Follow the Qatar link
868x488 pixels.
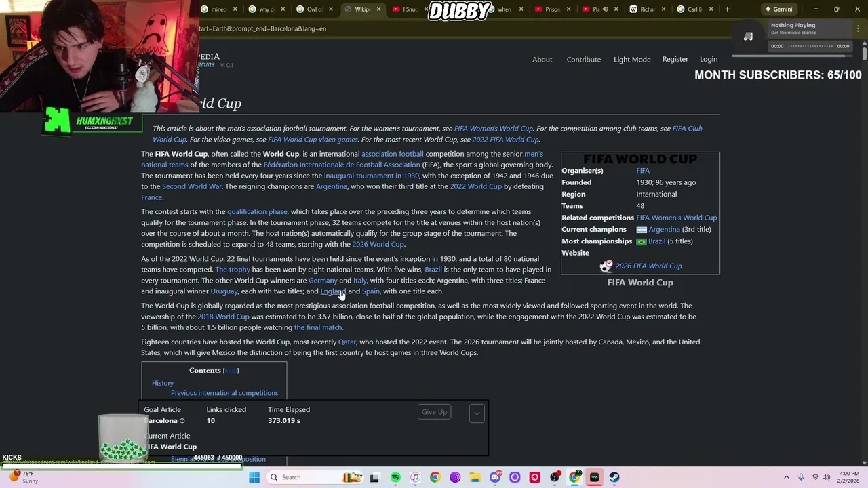347,342
